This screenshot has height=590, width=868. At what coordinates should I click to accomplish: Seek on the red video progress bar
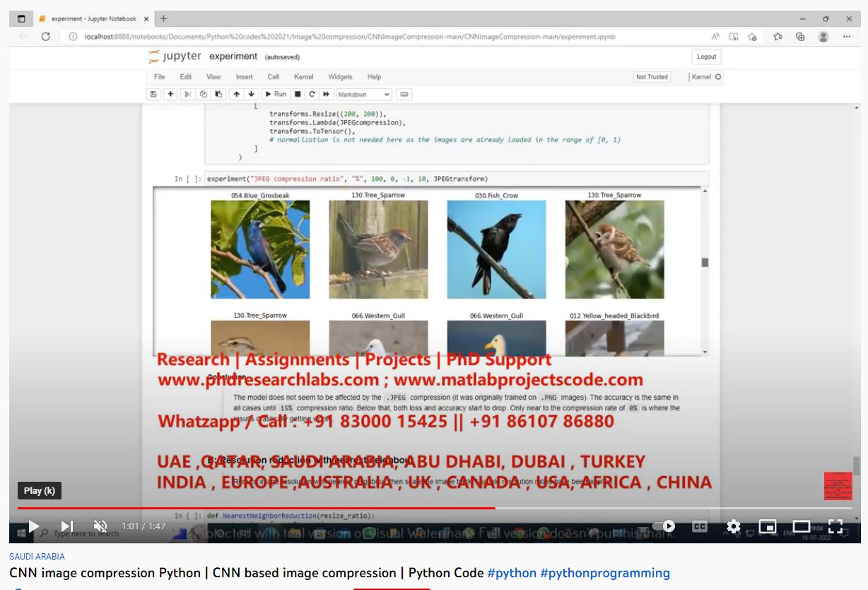pyautogui.click(x=283, y=508)
